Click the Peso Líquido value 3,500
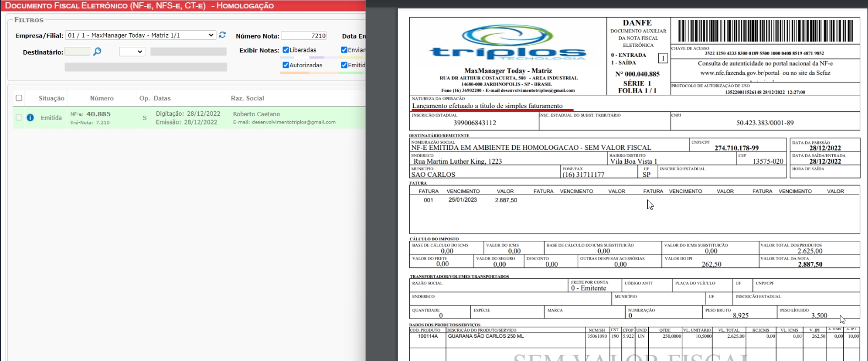 point(819,316)
